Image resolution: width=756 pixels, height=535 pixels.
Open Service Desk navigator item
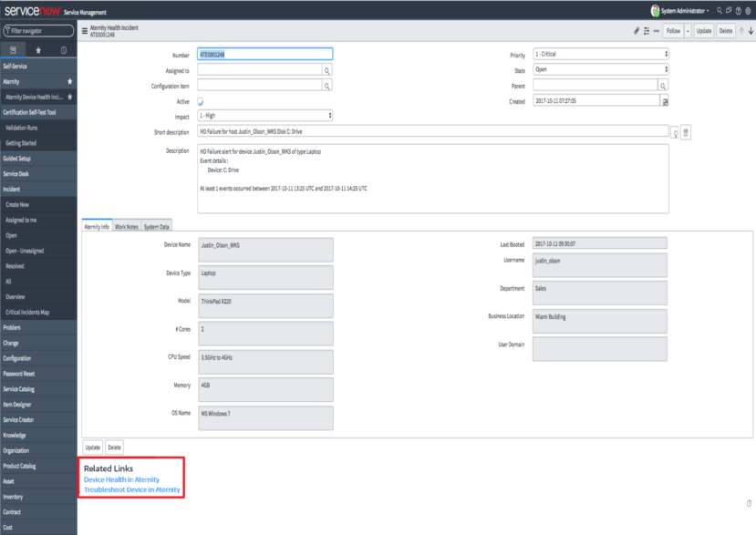38,174
